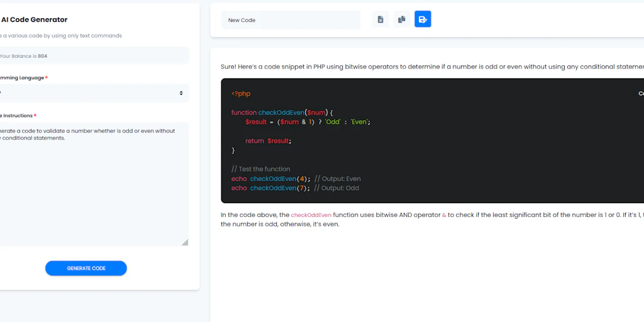
Task: Click the Sure! Here's a code snippet sentence
Action: (x=432, y=67)
